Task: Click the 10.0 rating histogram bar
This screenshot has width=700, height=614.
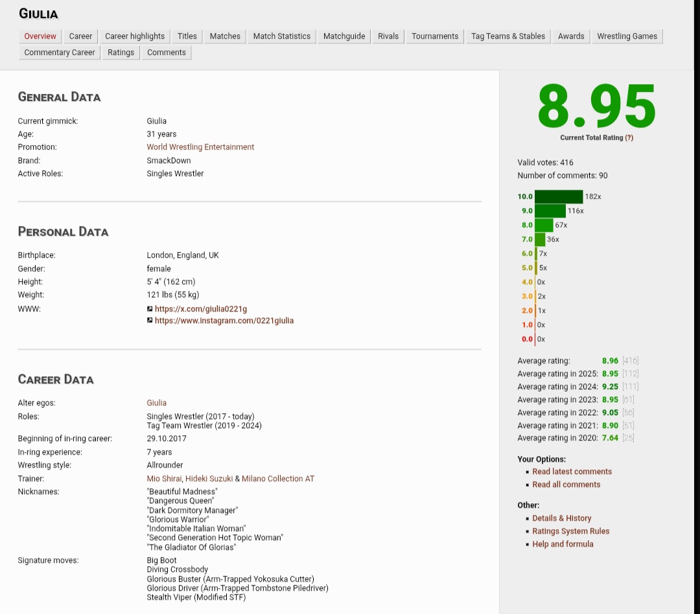Action: point(559,197)
